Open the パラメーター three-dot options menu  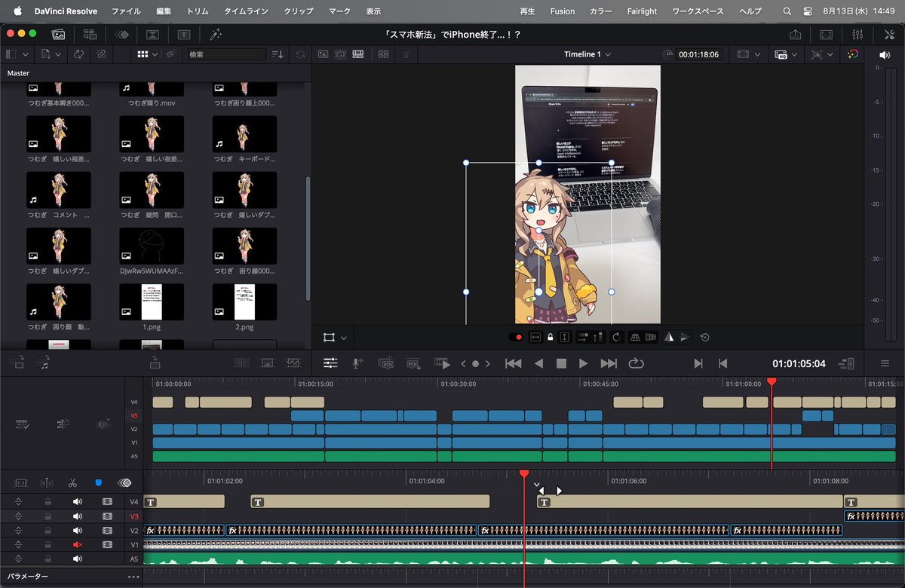[x=134, y=577]
